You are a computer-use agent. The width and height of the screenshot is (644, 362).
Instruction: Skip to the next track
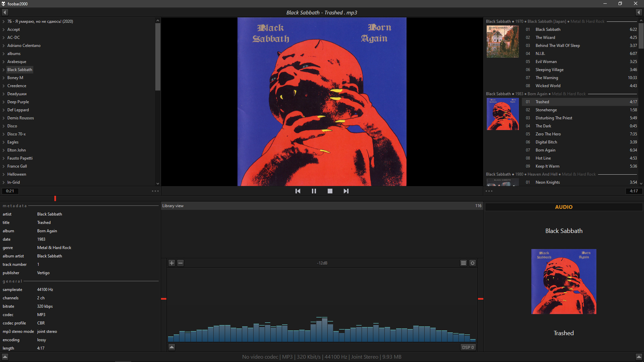tap(346, 191)
